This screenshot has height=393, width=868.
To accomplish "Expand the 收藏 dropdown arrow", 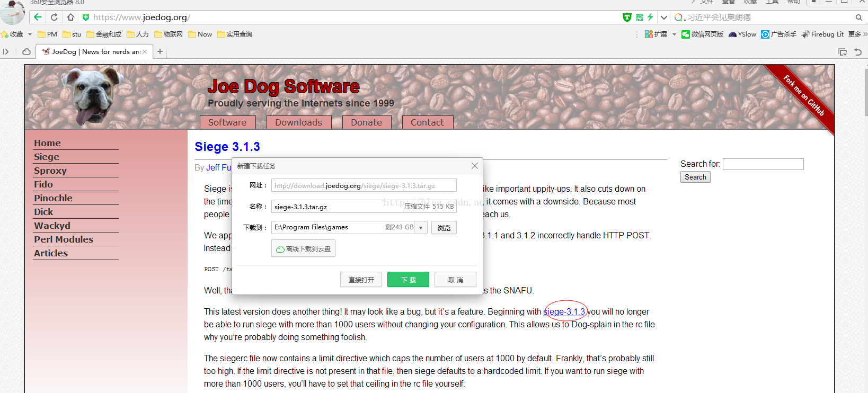I will pyautogui.click(x=30, y=34).
